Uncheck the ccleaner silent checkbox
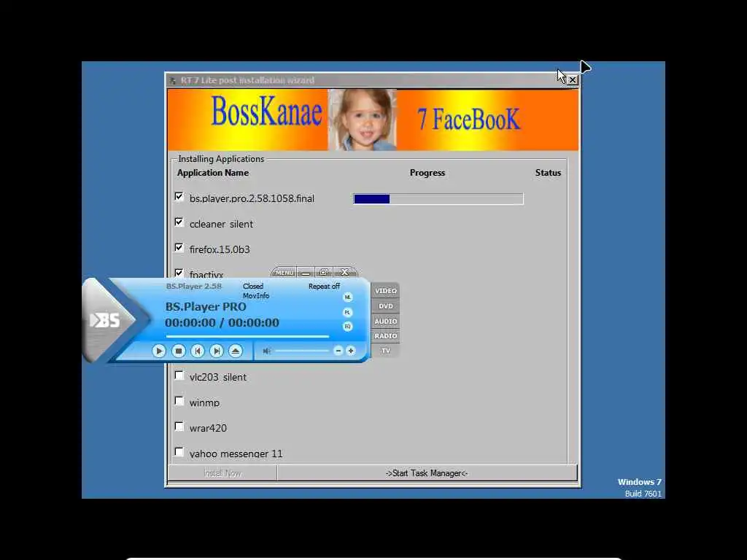 (179, 222)
